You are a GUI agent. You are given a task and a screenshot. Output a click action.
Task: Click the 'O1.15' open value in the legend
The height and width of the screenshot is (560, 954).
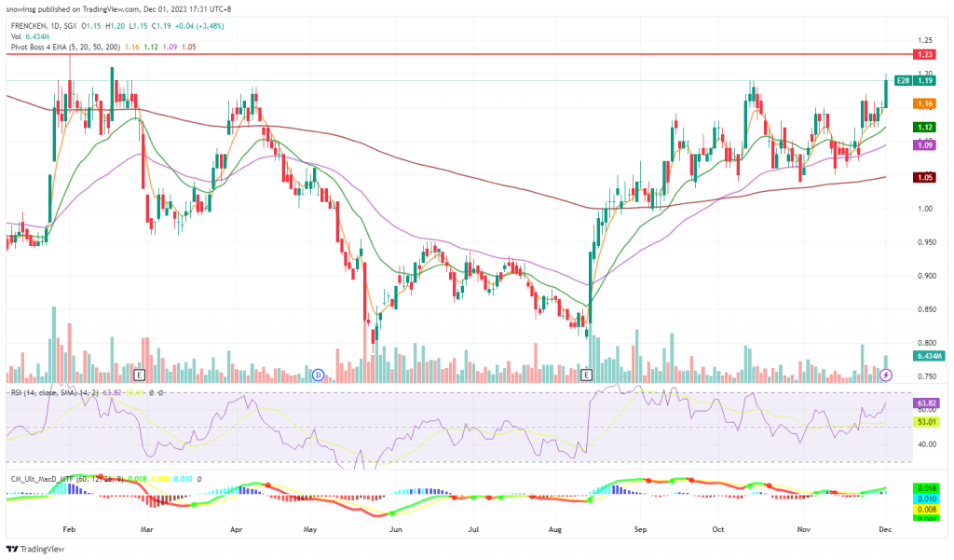92,26
